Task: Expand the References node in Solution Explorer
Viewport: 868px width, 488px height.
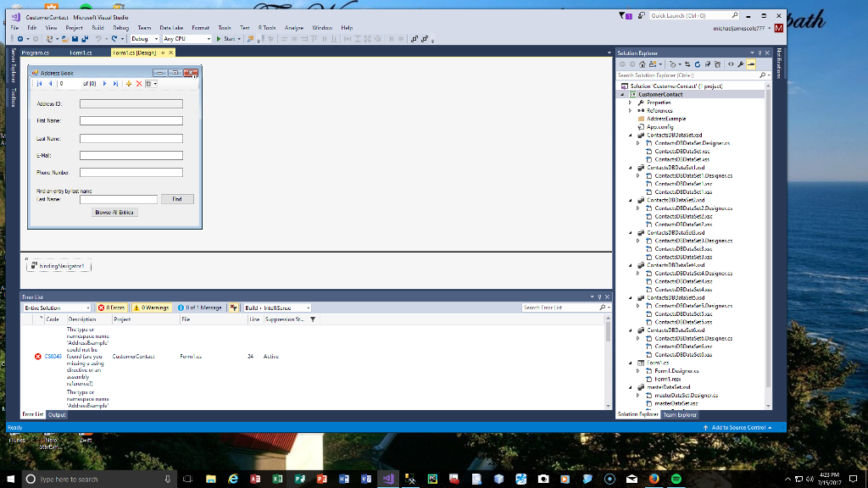Action: click(x=630, y=111)
